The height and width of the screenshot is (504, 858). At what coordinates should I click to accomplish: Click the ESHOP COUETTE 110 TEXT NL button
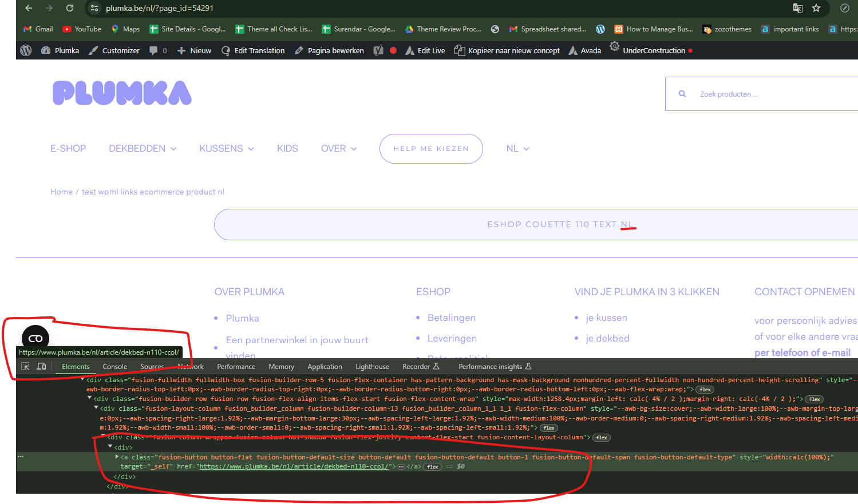click(536, 224)
